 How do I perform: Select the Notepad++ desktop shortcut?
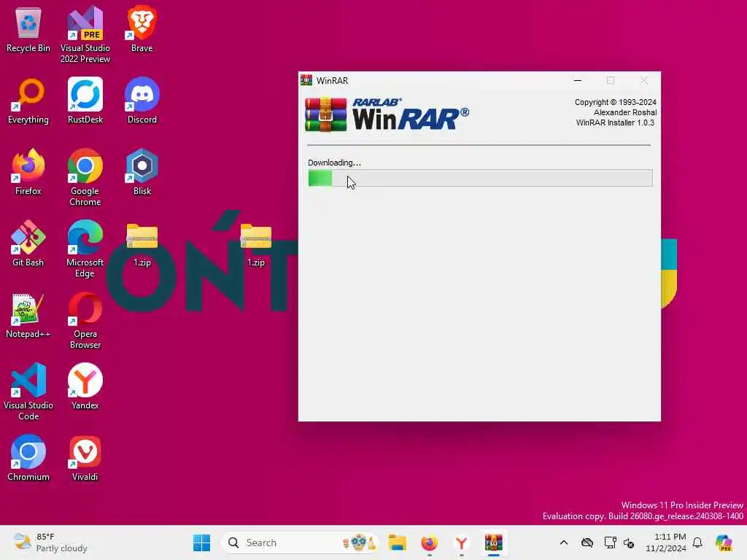(x=28, y=315)
